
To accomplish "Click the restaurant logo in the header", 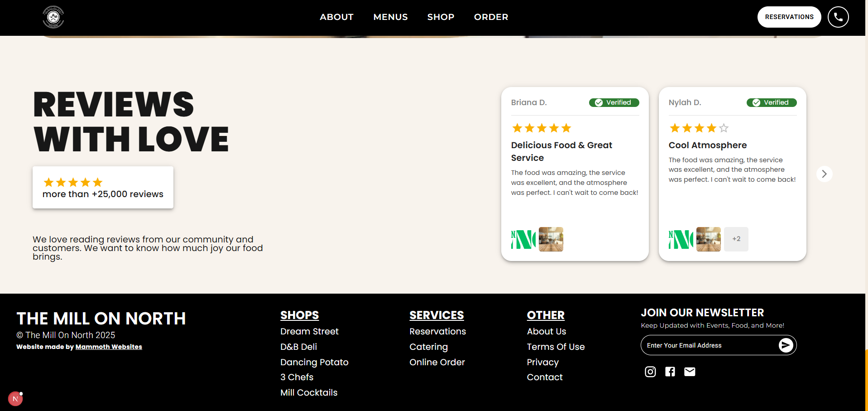I will click(x=53, y=17).
